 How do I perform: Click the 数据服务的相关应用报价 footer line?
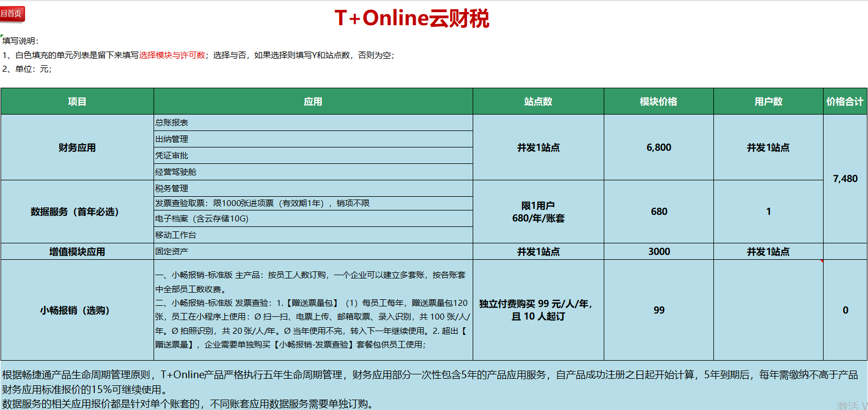click(189, 404)
